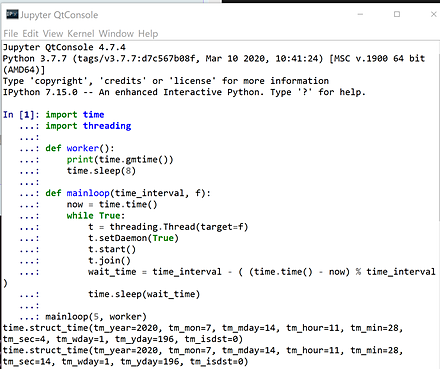Open the Kernel menu
Viewport: 440px width, 369px height.
point(81,34)
